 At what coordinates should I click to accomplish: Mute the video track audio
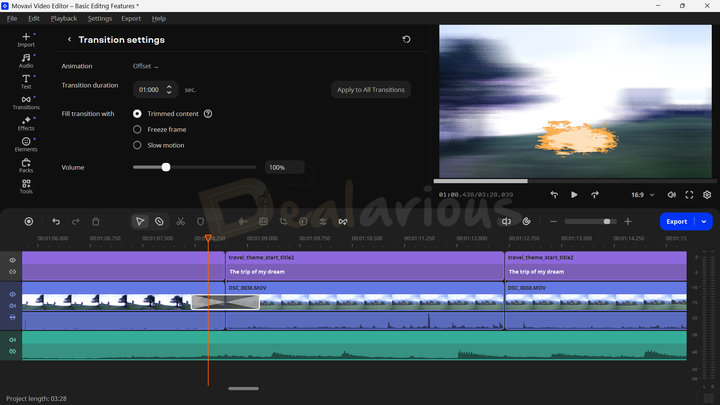[x=12, y=306]
